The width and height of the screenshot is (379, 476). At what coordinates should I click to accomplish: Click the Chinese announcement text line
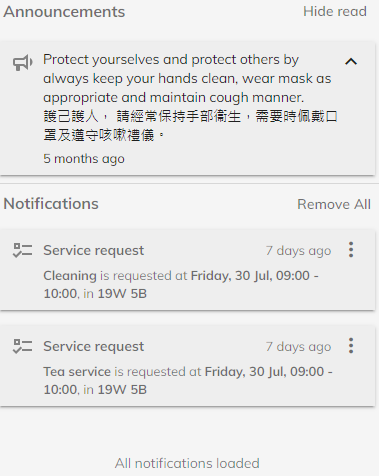pyautogui.click(x=190, y=126)
